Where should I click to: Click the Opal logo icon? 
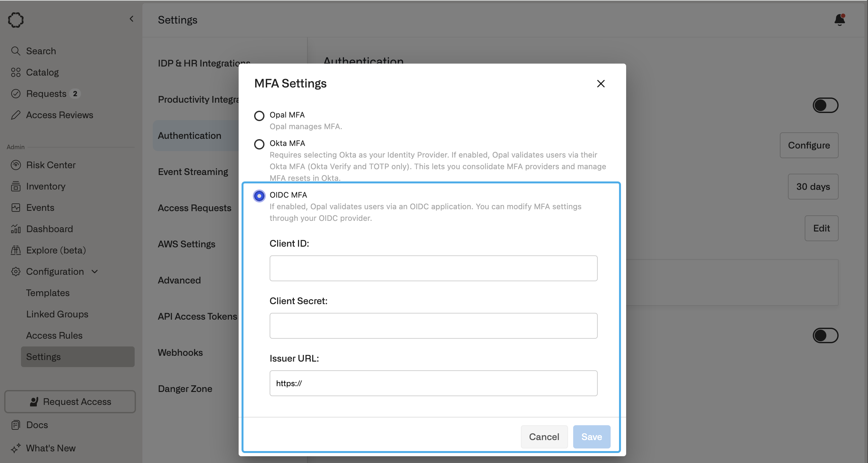(16, 20)
